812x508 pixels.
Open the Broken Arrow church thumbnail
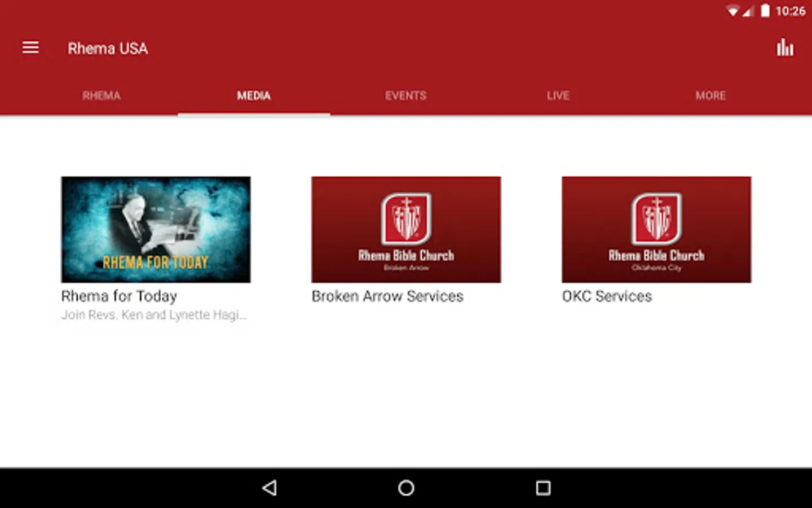pyautogui.click(x=406, y=229)
